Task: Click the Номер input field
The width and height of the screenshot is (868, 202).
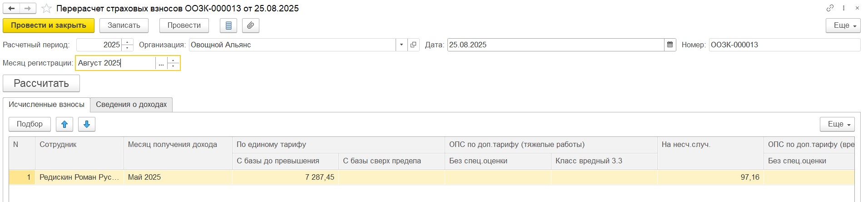Action: 784,45
